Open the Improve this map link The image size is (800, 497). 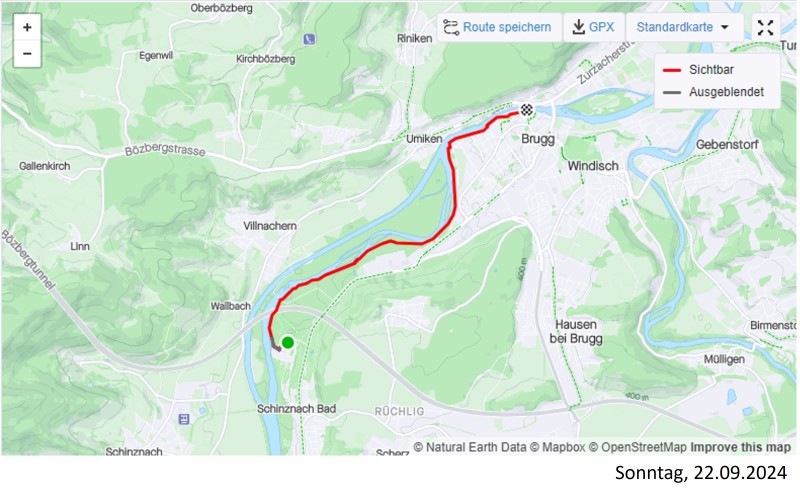point(740,448)
